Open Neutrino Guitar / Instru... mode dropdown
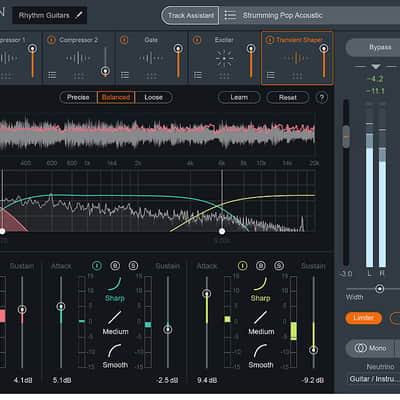 373,379
